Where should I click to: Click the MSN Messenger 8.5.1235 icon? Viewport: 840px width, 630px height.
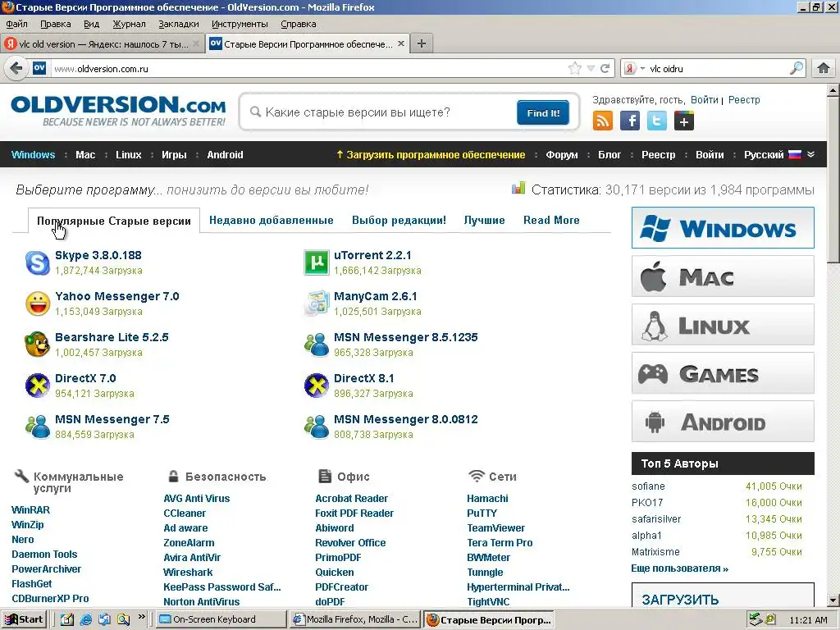coord(316,345)
